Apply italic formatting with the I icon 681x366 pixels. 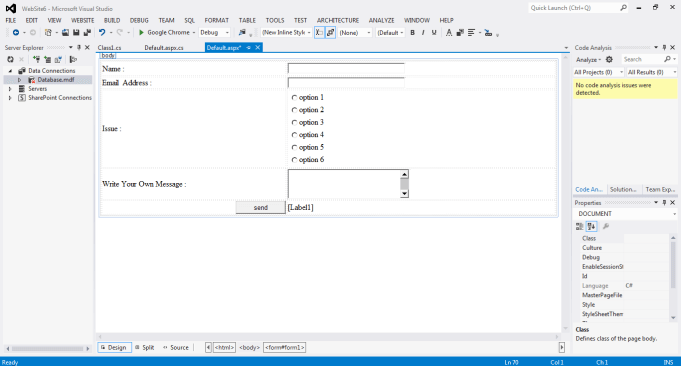tap(423, 33)
